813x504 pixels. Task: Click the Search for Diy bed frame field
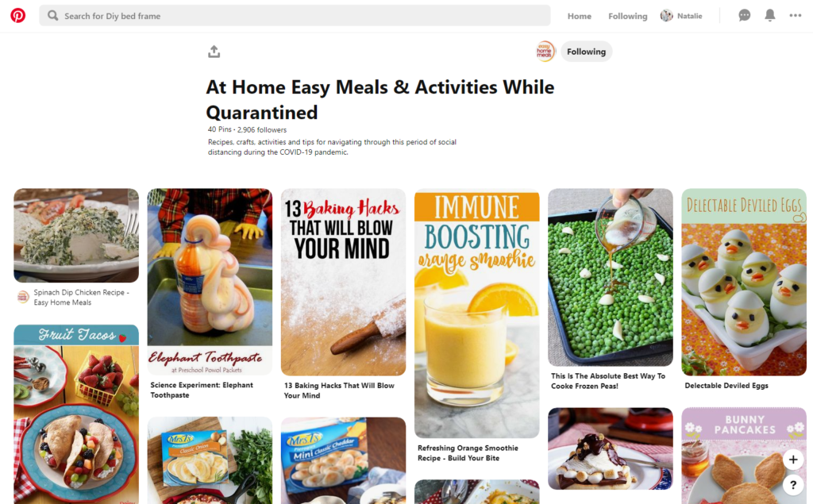click(295, 16)
